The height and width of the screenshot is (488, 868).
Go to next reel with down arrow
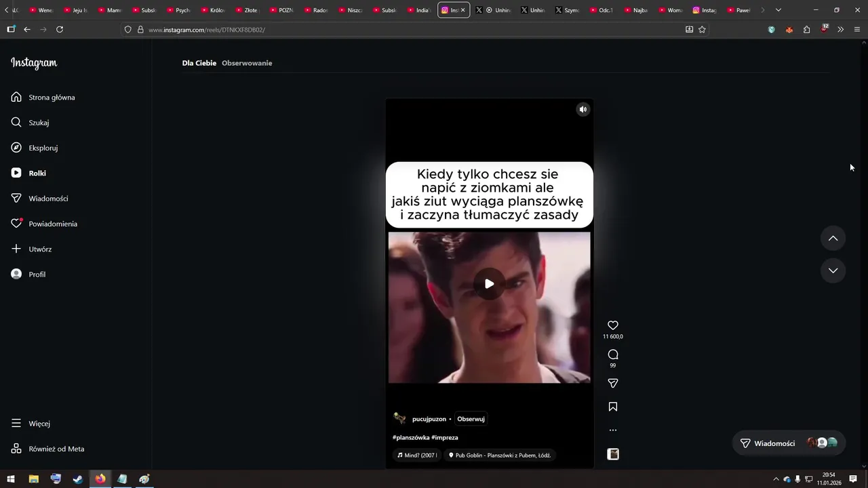coord(833,270)
